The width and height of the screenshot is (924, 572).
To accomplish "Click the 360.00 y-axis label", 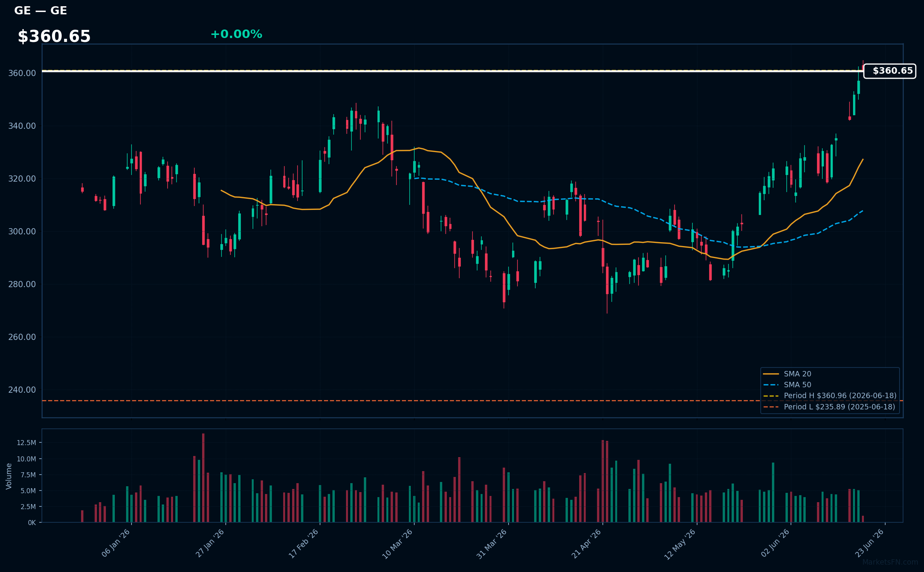I will [x=22, y=73].
